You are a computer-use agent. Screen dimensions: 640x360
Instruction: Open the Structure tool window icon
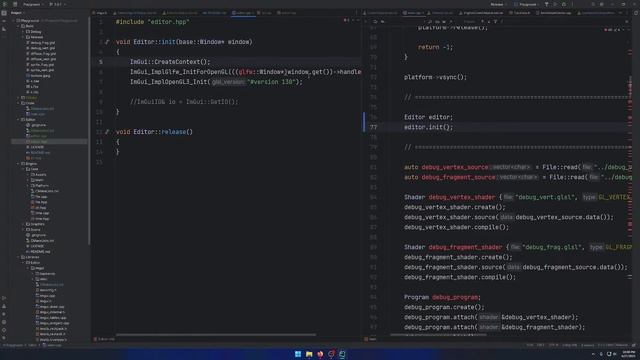4,29
